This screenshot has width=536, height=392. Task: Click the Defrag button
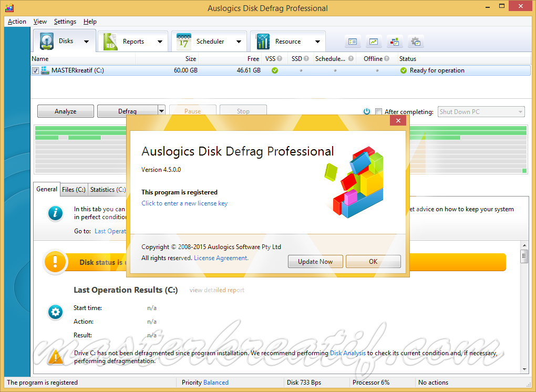click(128, 110)
